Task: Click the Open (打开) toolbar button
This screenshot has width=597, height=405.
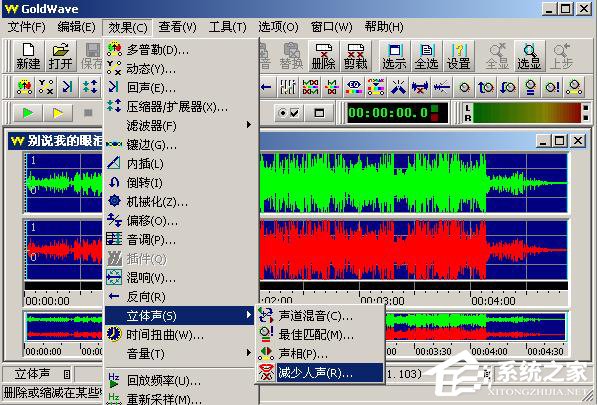Action: [60, 56]
